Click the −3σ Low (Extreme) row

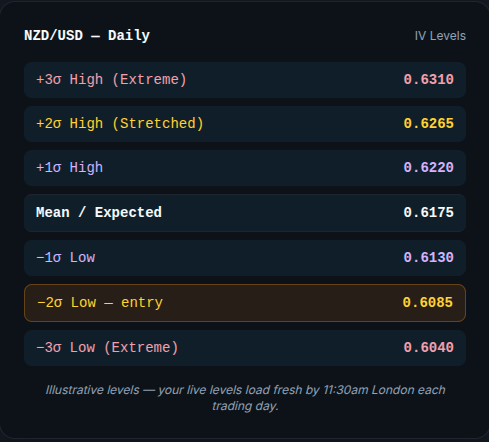pos(245,348)
